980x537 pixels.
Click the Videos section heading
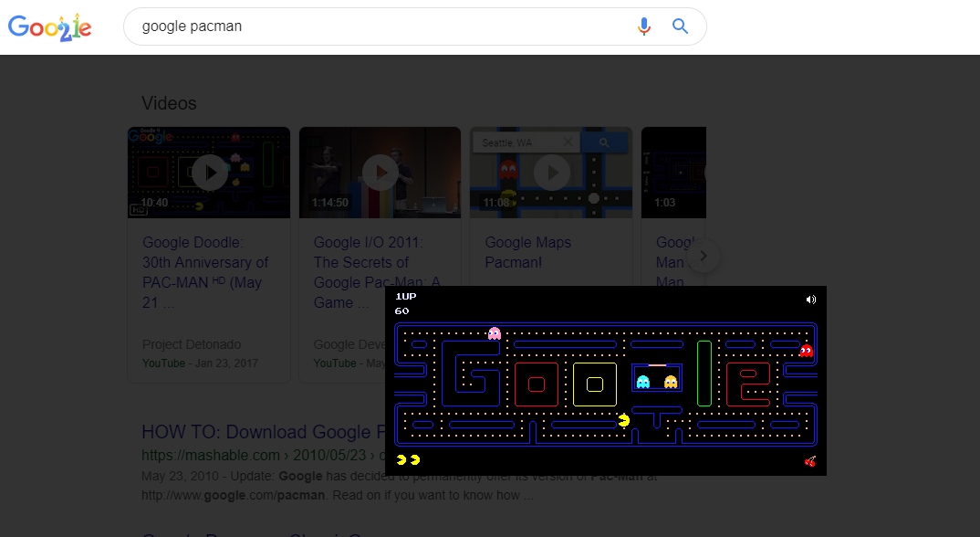(x=169, y=103)
